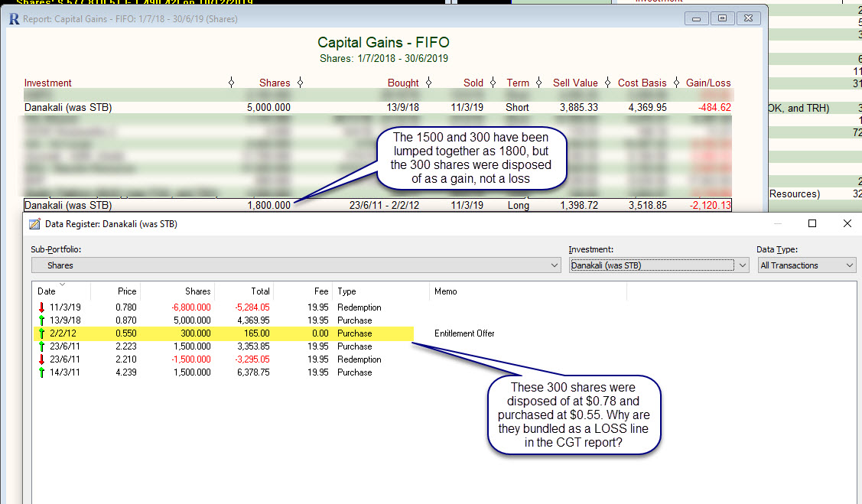Click the column divider diamond after Shares header
862x504 pixels.
click(300, 83)
